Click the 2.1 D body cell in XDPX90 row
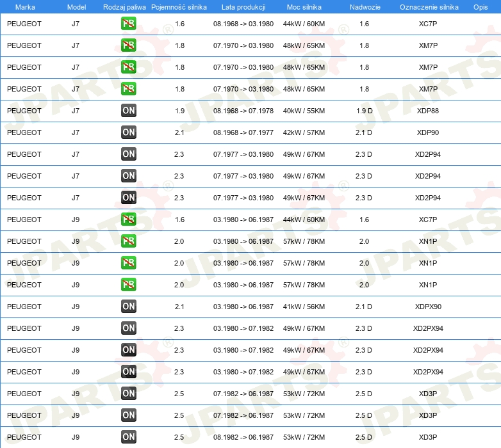This screenshot has height=448, width=501. [364, 307]
